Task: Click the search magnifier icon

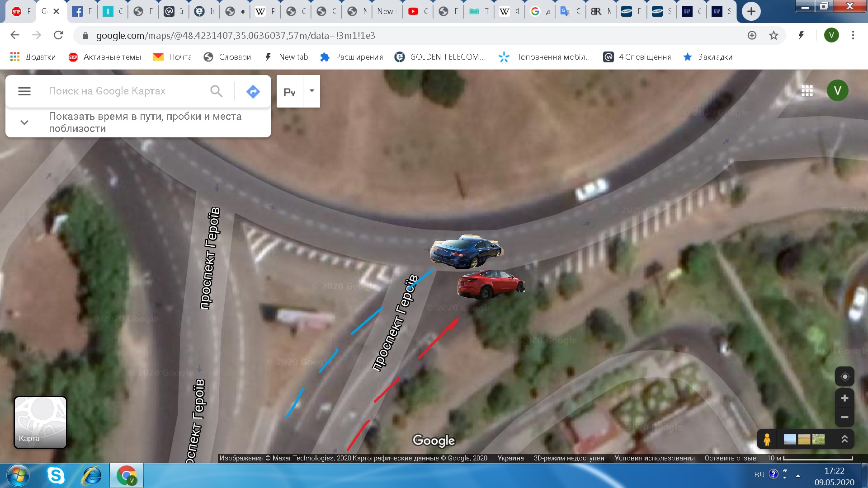Action: [217, 91]
